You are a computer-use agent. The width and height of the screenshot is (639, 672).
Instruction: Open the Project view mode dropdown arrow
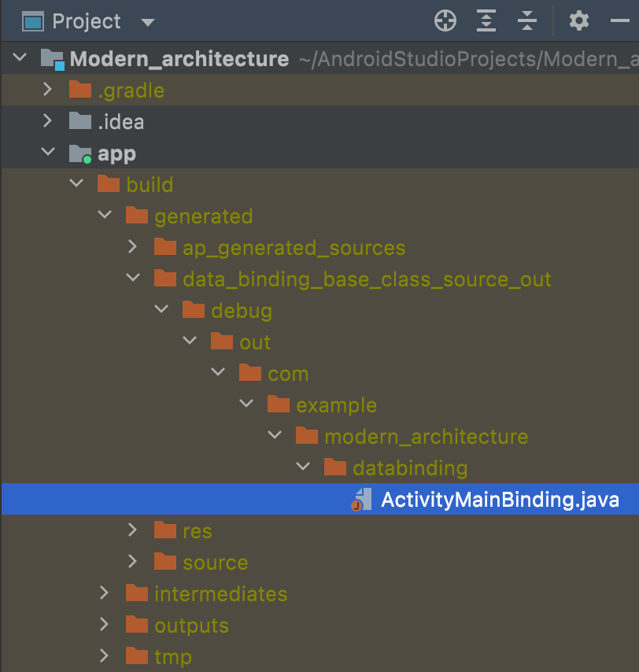[x=148, y=22]
